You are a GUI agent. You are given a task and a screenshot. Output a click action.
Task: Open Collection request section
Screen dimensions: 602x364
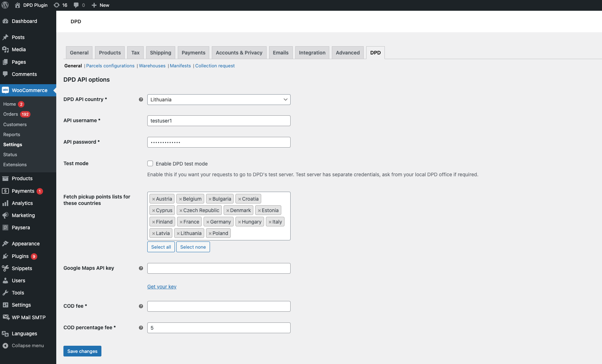pos(215,66)
